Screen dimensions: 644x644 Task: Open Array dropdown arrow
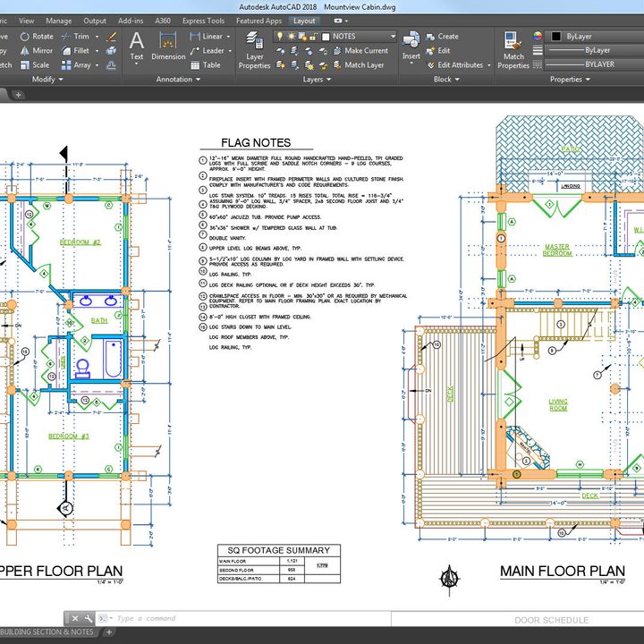tap(97, 65)
